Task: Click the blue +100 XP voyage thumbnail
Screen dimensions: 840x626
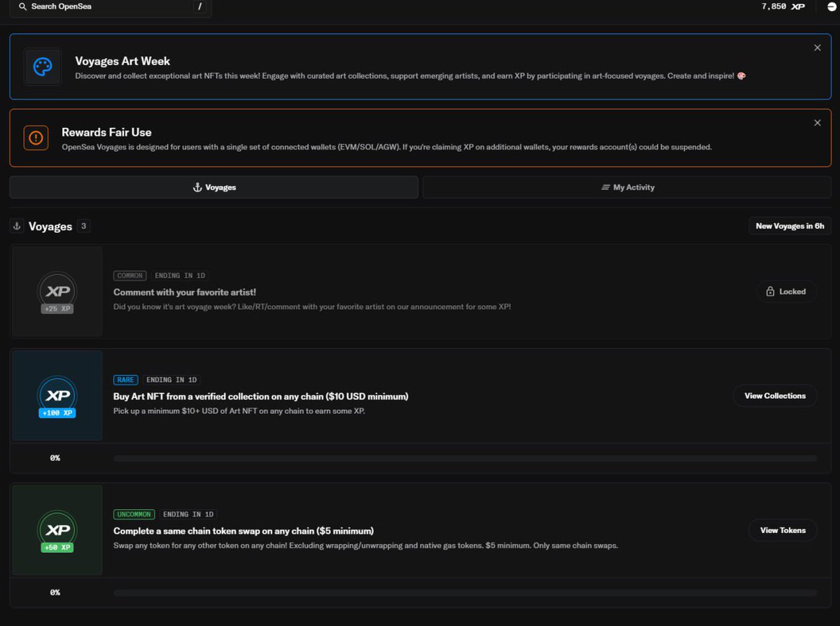Action: pyautogui.click(x=57, y=396)
